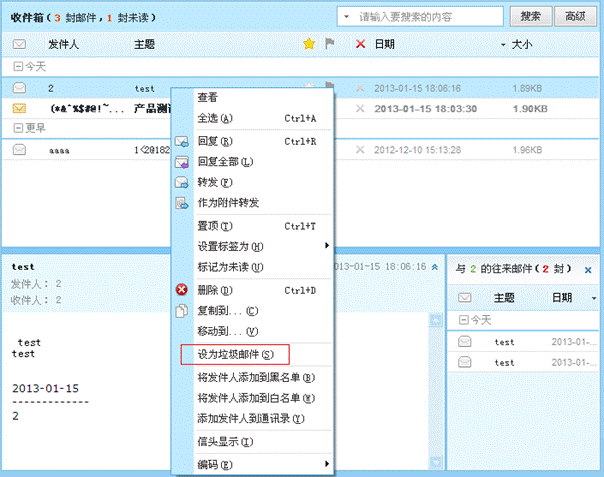This screenshot has height=477, width=604.
Task: Click the red X delete column icon
Action: (x=360, y=45)
